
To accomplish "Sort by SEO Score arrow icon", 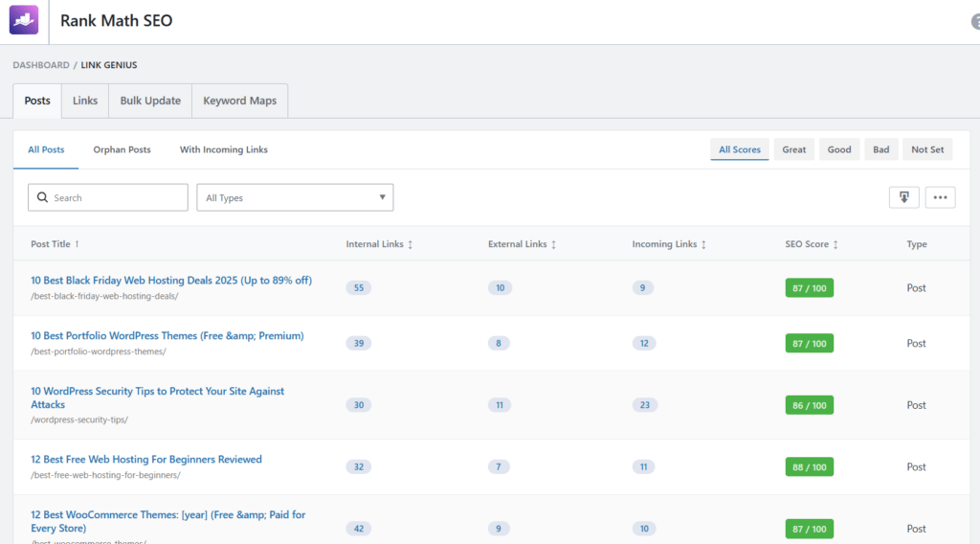I will [835, 244].
